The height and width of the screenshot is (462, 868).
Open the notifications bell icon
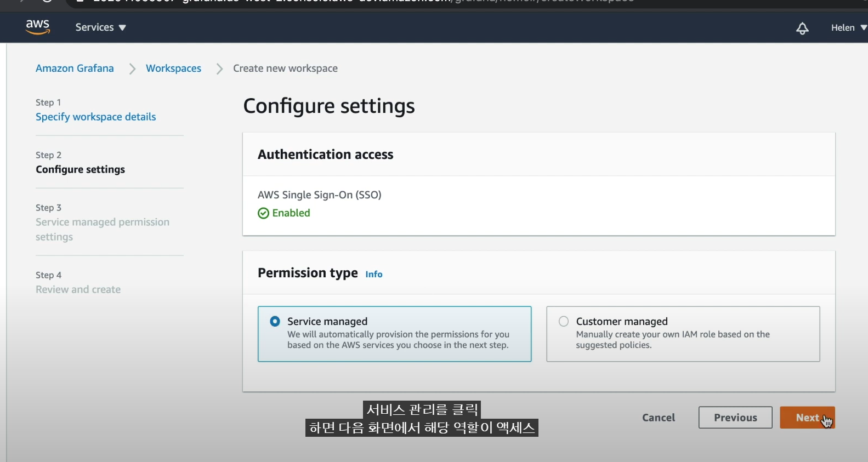802,28
